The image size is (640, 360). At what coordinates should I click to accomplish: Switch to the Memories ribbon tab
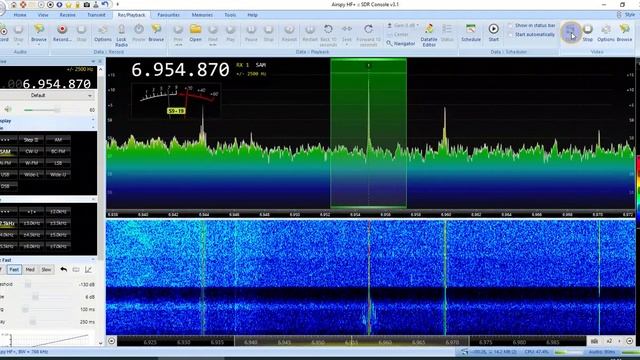point(202,15)
